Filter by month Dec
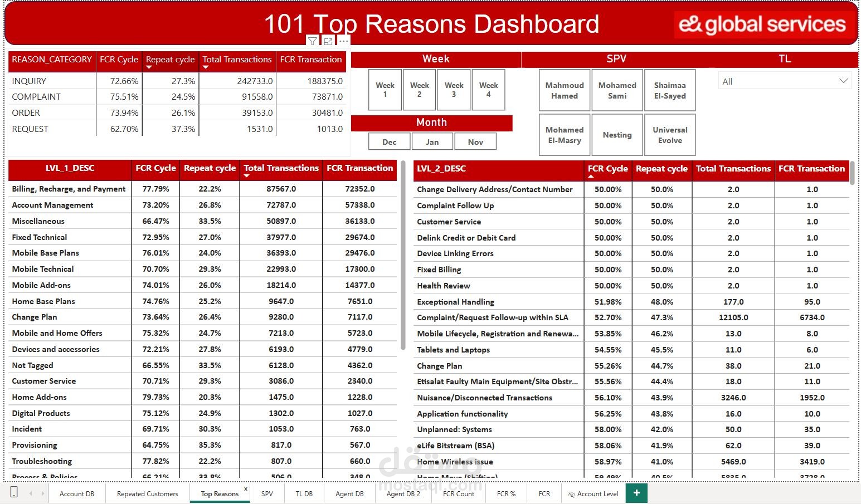Screen dimensions: 861x504 pos(390,142)
